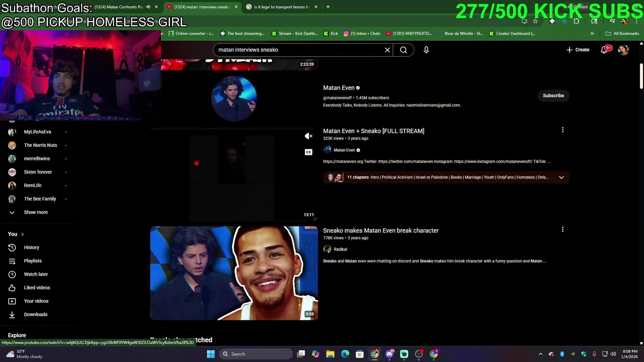Viewport: 644px width, 362px height.
Task: Expand the You section in sidebar
Action: click(16, 234)
